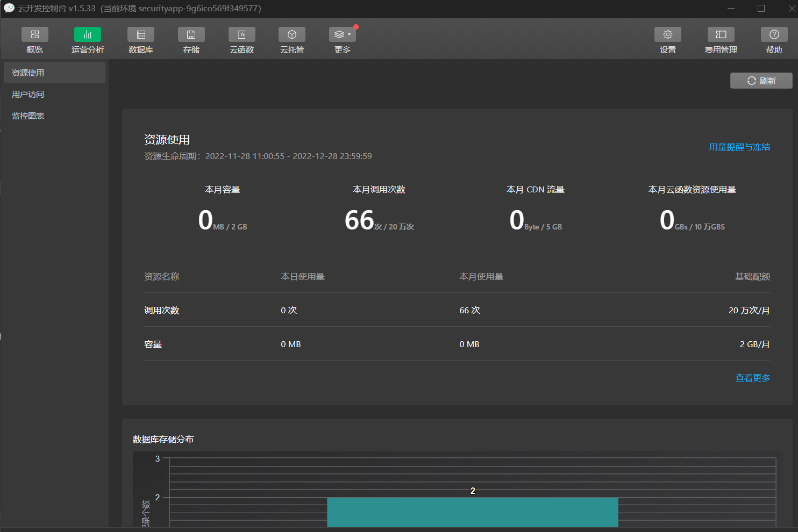Open the 帮助 help icon
This screenshot has width=798, height=532.
point(774,34)
